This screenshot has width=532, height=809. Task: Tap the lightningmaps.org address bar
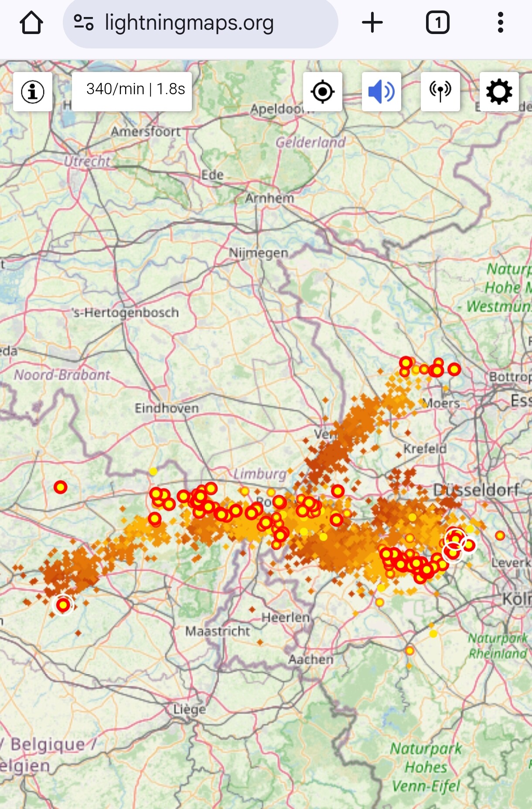pos(201,24)
